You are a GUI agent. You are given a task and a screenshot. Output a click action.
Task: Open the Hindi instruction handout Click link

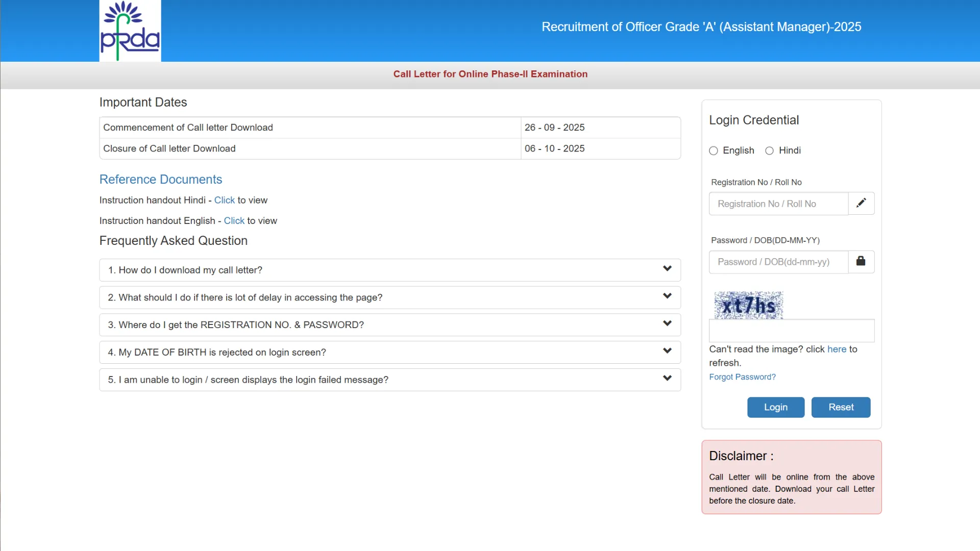tap(224, 200)
